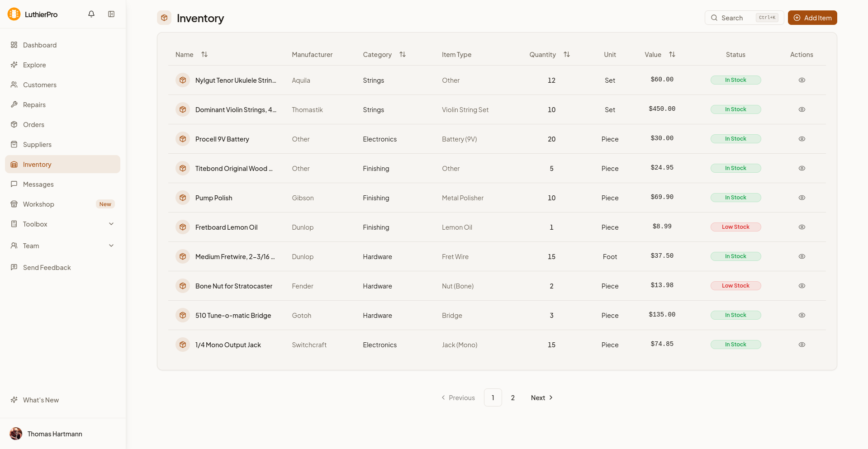The image size is (868, 449).
Task: Sort the table by Value
Action: [x=672, y=54]
